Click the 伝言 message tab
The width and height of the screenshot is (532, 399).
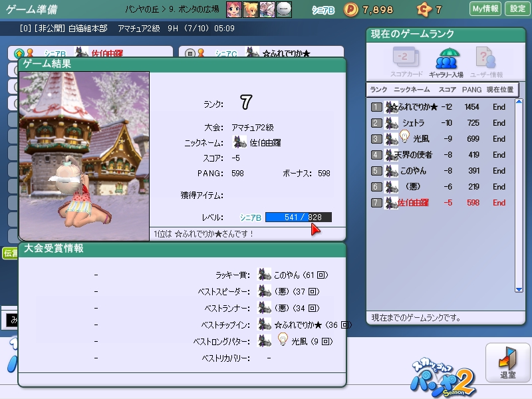point(10,253)
